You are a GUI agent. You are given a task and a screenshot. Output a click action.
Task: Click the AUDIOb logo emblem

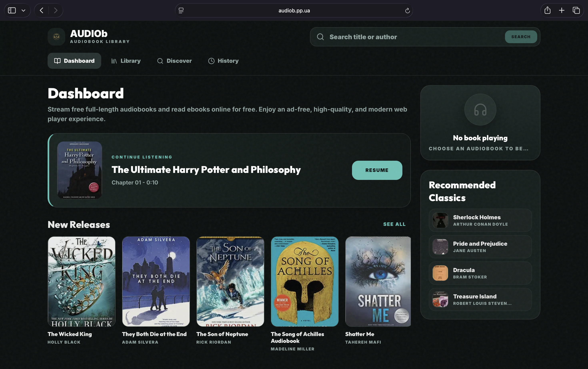(56, 37)
